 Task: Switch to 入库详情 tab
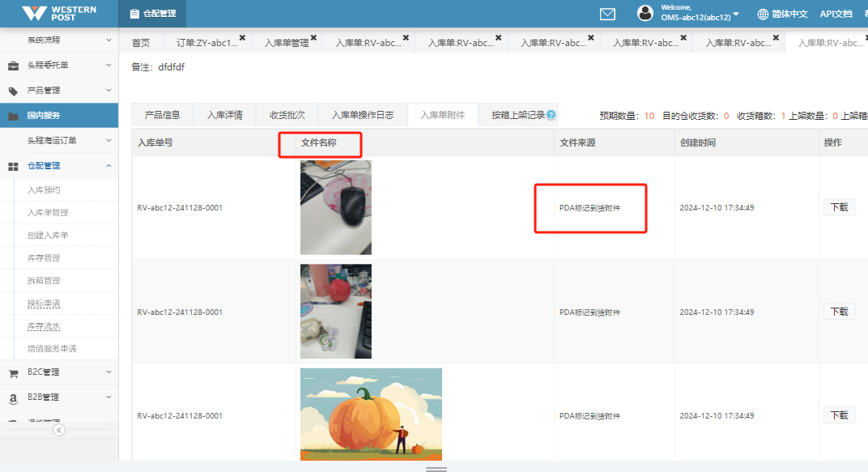(x=225, y=114)
